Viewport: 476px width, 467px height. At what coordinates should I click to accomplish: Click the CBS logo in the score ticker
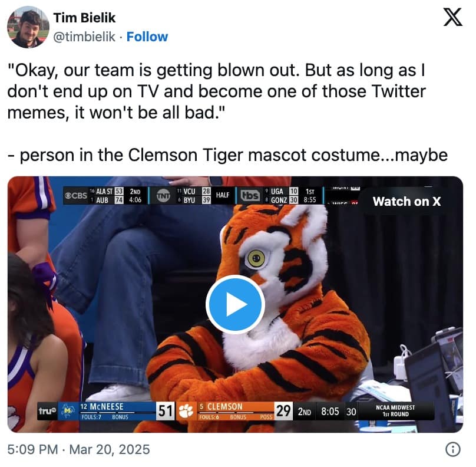tap(75, 196)
